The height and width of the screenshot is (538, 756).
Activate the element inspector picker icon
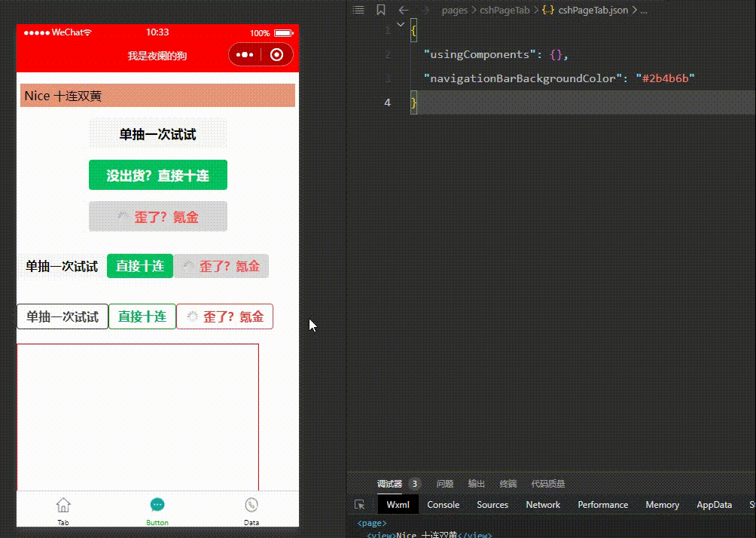360,505
